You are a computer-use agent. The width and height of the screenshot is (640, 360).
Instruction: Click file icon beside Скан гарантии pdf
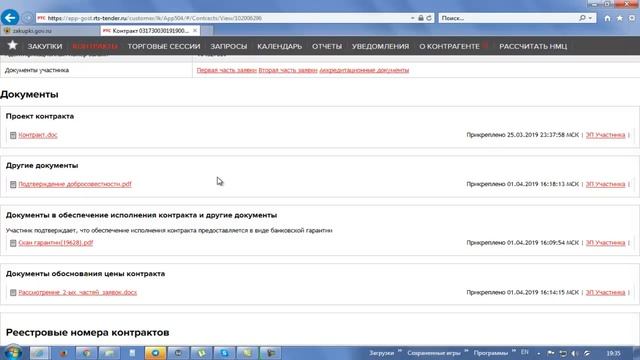[13, 243]
